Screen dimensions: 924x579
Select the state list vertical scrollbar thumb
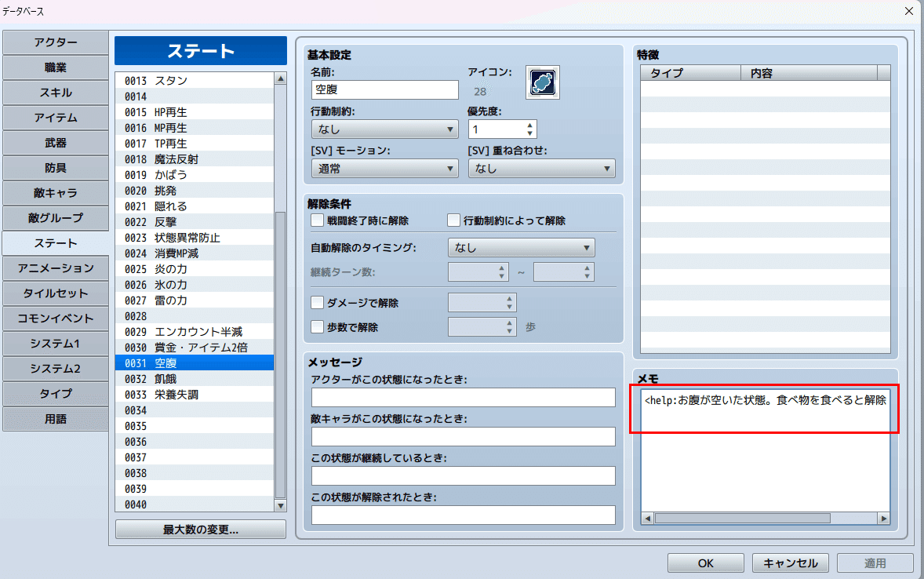pyautogui.click(x=281, y=355)
